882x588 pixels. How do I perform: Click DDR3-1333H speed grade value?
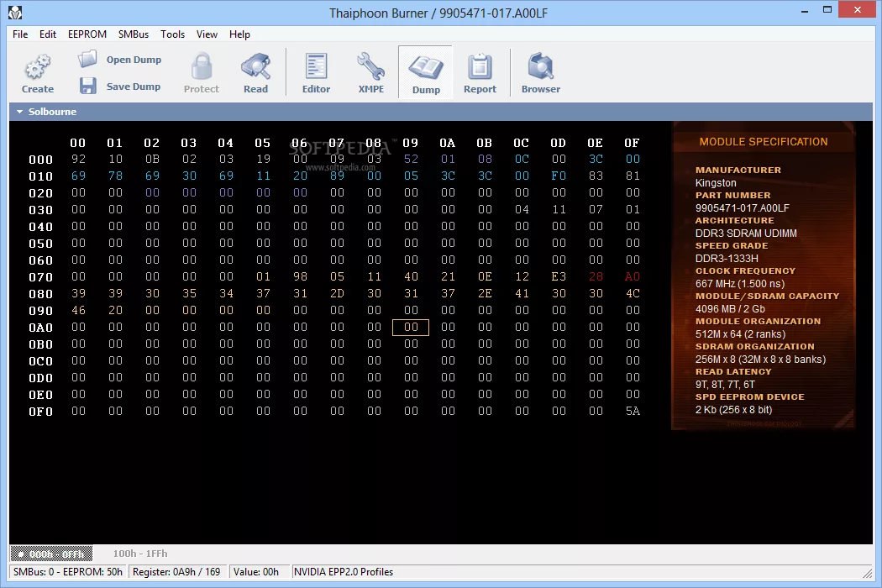click(727, 258)
